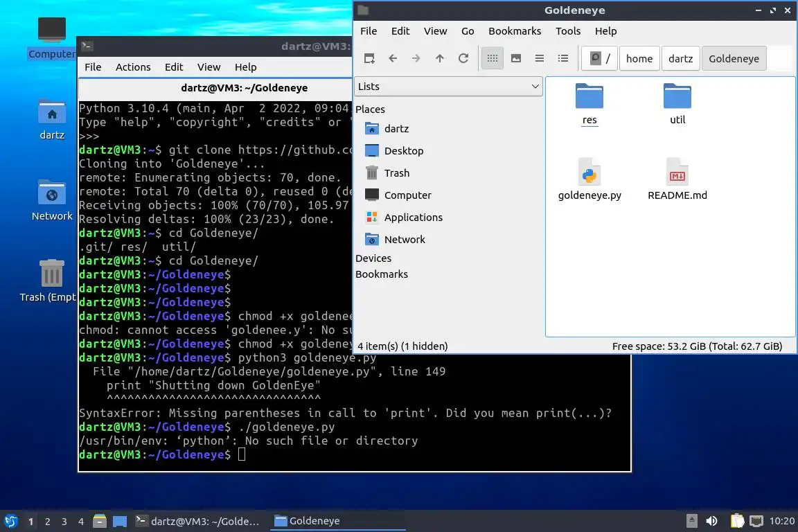The width and height of the screenshot is (798, 532).
Task: Open the volume control tray icon
Action: tap(711, 522)
